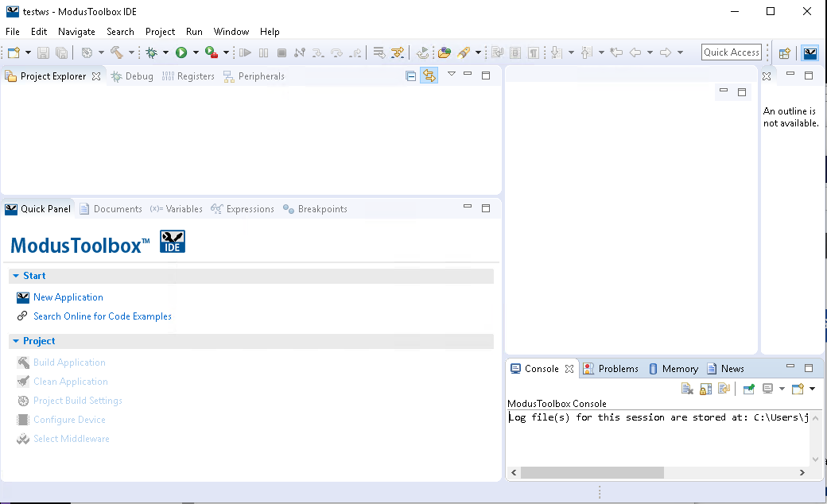This screenshot has width=827, height=504.
Task: Click the Pin Console icon
Action: click(748, 389)
